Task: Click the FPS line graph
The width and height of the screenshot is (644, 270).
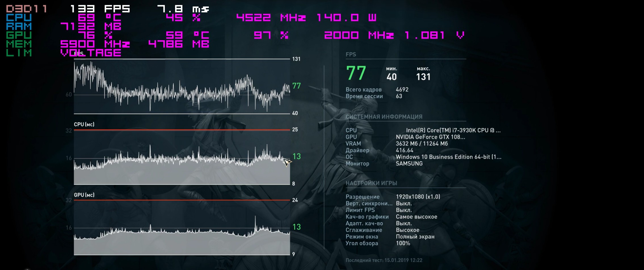Action: (x=182, y=88)
